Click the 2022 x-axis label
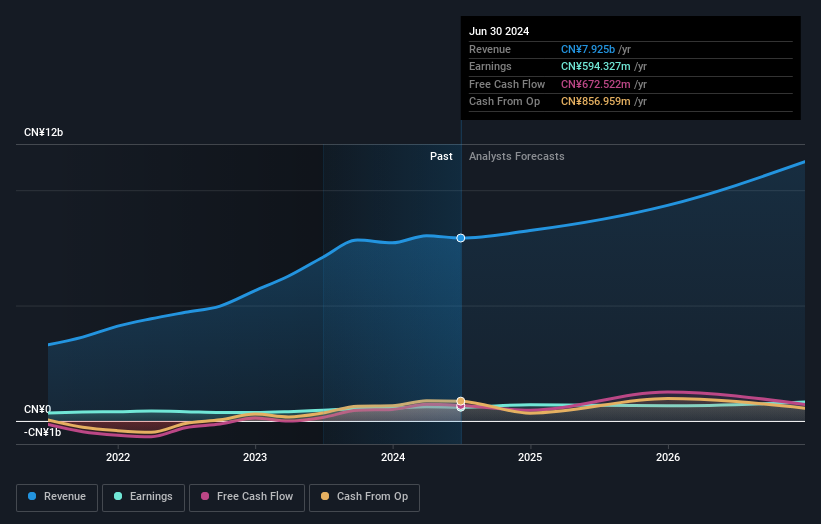Viewport: 821px width, 524px height. pyautogui.click(x=118, y=457)
